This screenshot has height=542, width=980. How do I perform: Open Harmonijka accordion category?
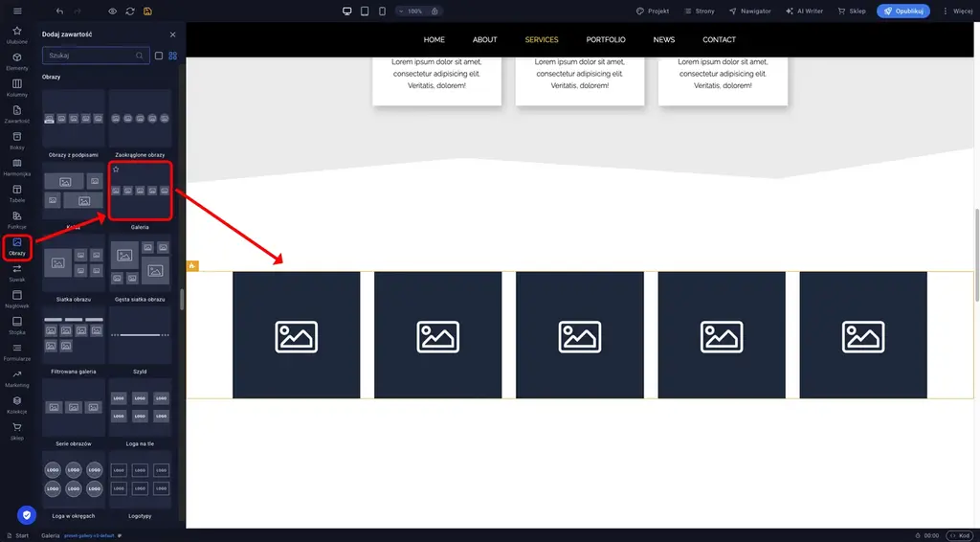click(17, 168)
